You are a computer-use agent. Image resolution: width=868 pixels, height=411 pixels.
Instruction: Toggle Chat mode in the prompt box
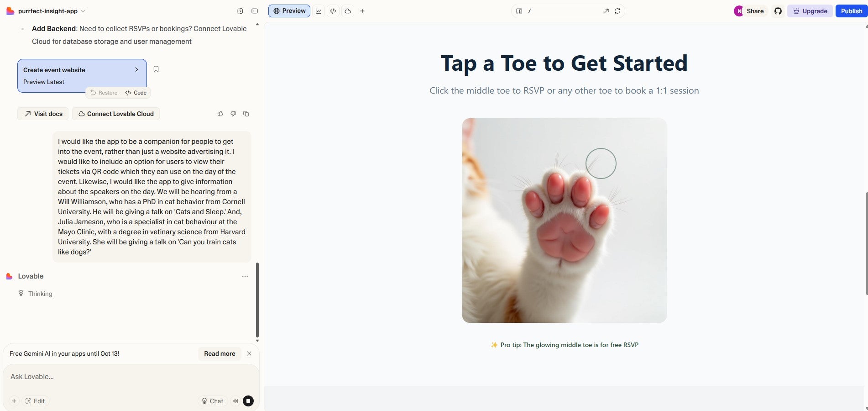[213, 401]
